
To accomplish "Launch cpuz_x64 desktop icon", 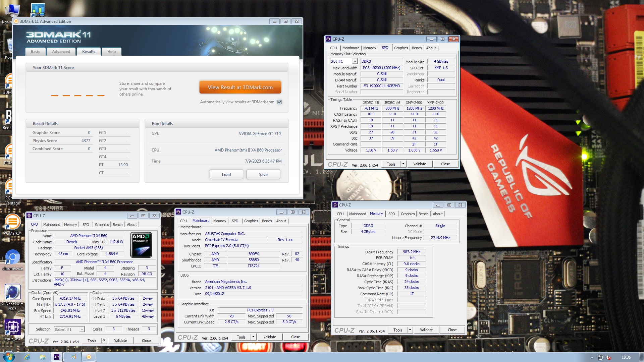I will click(12, 330).
